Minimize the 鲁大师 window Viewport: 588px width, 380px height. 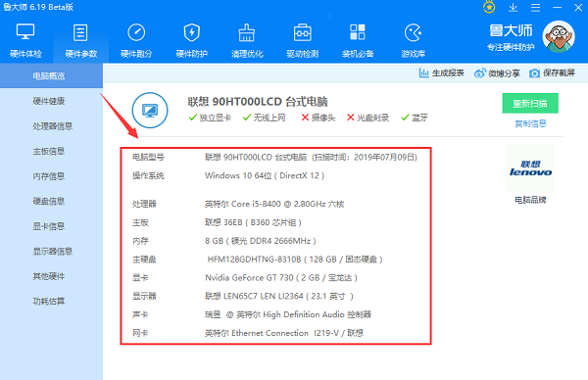(558, 8)
